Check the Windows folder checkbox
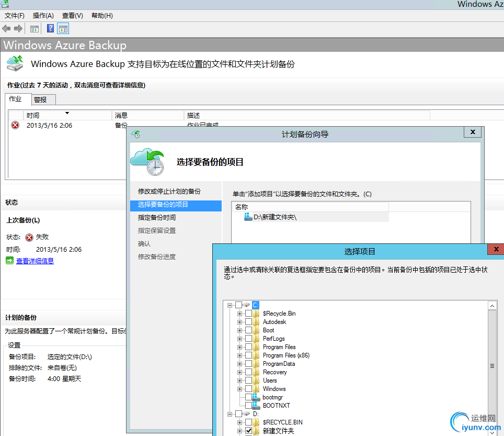The image size is (504, 436). [x=248, y=389]
